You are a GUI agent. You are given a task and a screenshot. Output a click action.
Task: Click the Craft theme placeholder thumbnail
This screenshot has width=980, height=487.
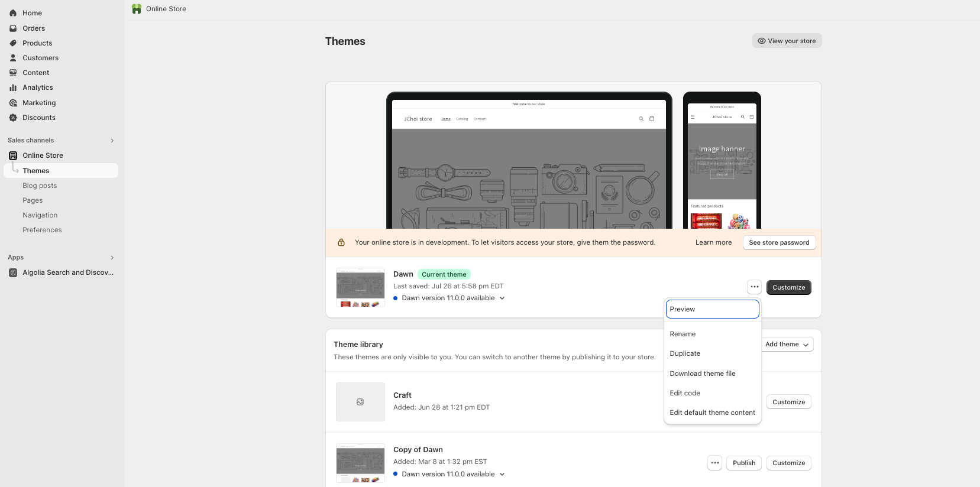click(x=360, y=402)
